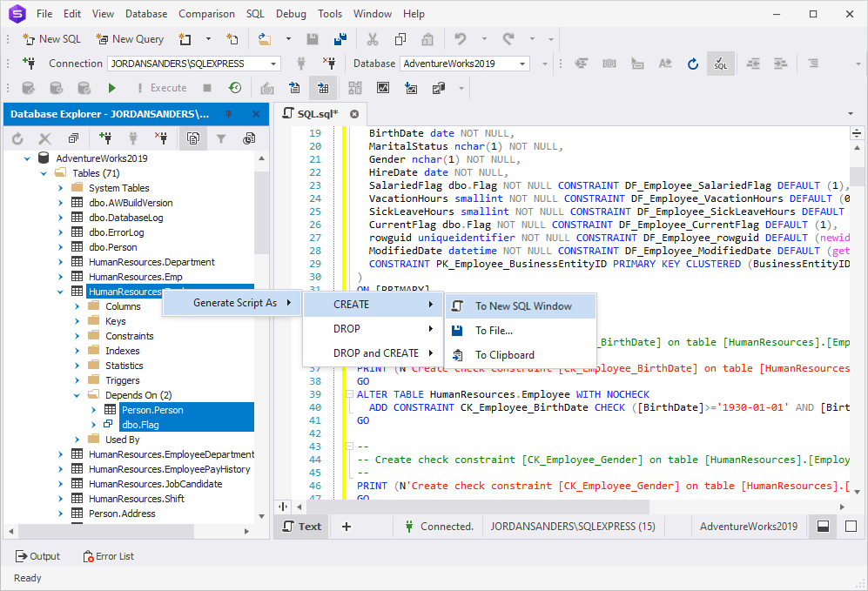This screenshot has width=868, height=591.
Task: Open the execution history clock icon
Action: [x=235, y=88]
